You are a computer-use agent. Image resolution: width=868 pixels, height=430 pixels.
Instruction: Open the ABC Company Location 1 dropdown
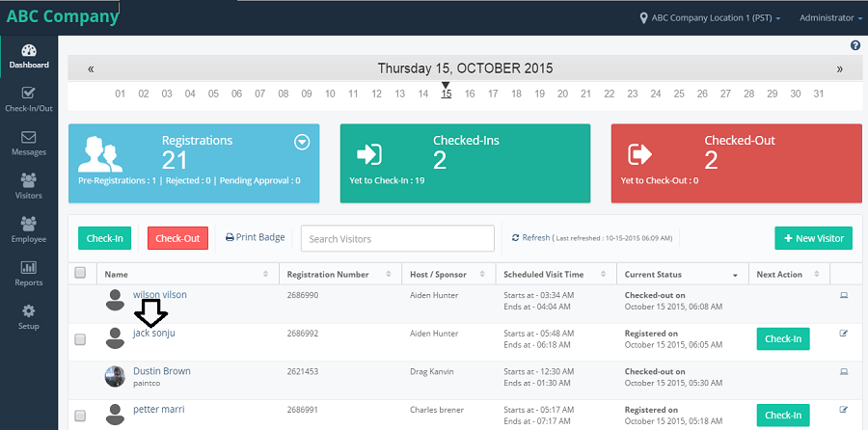click(716, 18)
